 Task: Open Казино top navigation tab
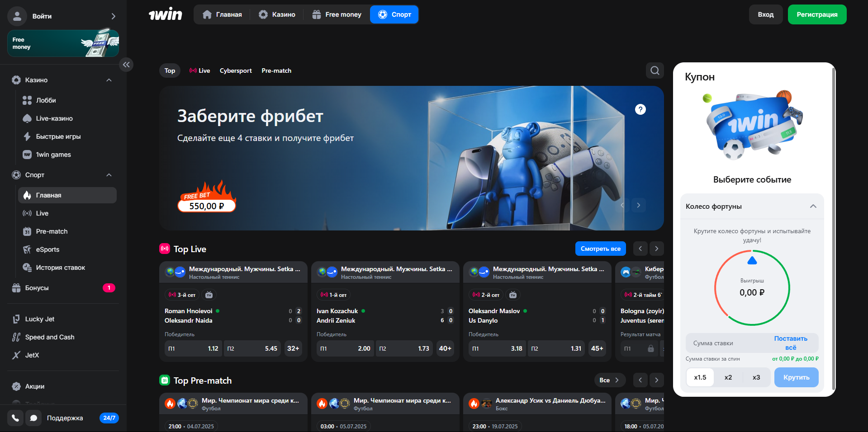click(277, 14)
